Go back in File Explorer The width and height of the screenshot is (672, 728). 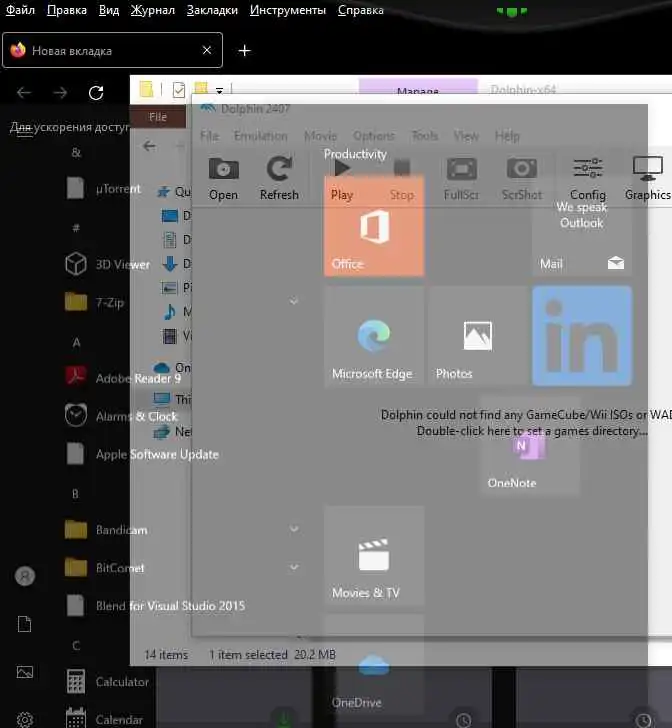tap(149, 147)
